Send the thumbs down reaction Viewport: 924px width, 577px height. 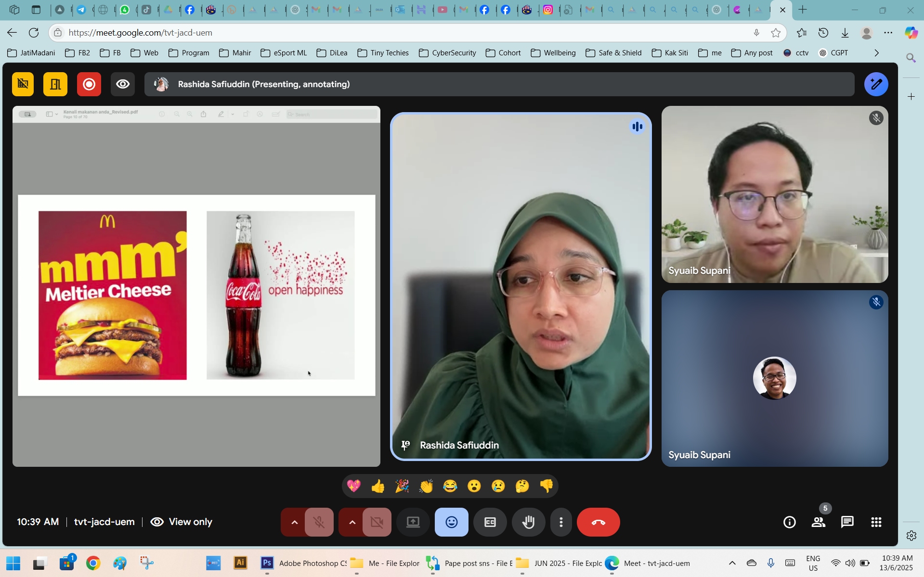pyautogui.click(x=547, y=486)
